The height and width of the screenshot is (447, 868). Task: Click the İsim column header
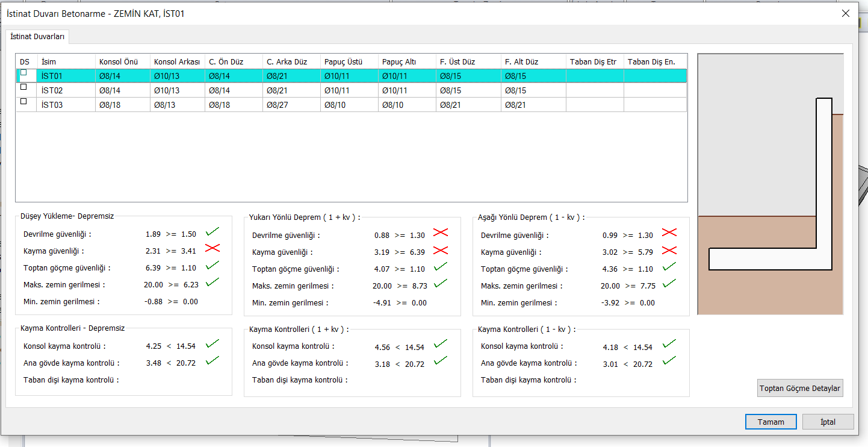(x=66, y=61)
